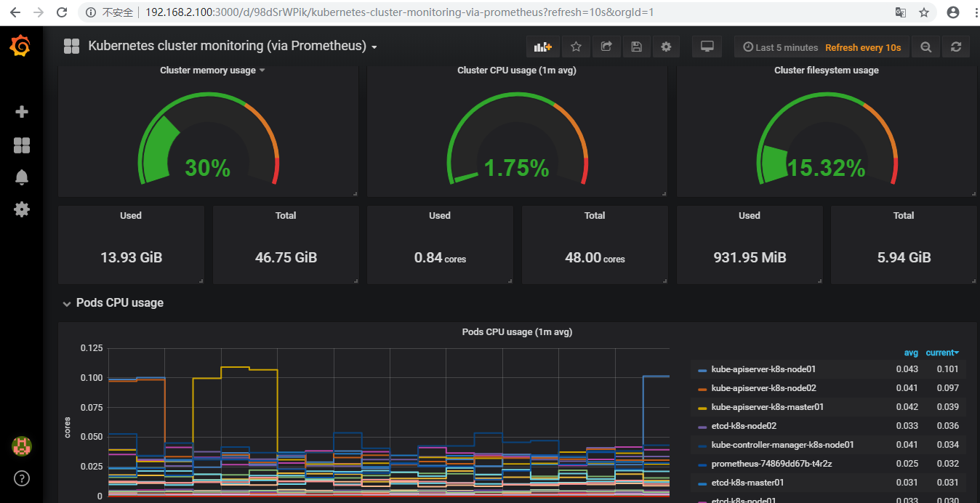The width and height of the screenshot is (980, 503).
Task: Click Pods CPU usage (1m avg) title
Action: pos(517,332)
